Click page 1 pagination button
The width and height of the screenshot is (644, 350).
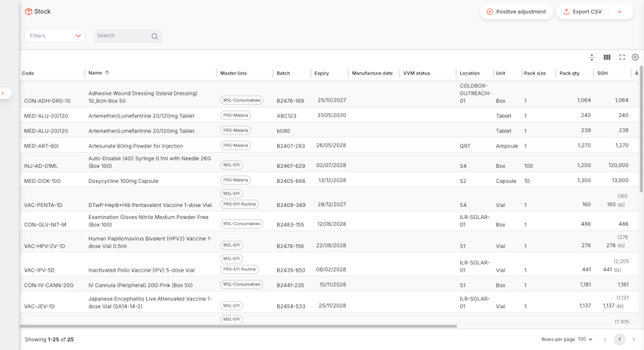point(619,339)
